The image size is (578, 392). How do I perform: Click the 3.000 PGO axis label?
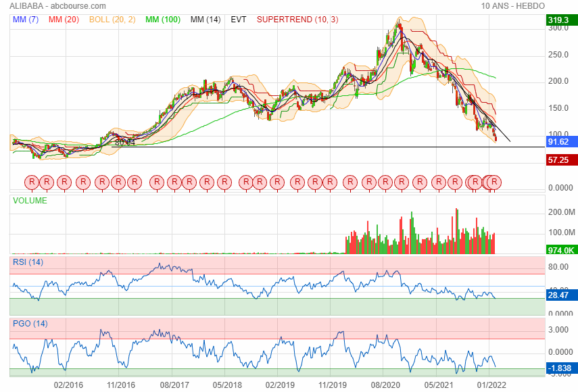click(x=558, y=330)
